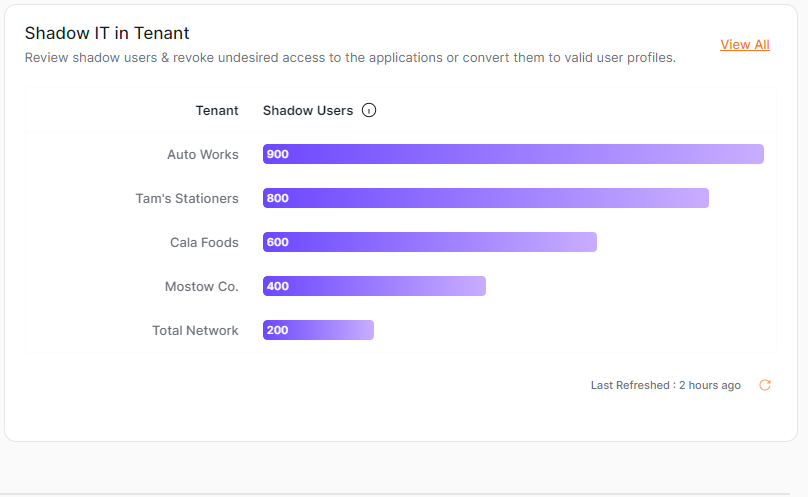The image size is (808, 497).
Task: Select the Mostow Co. tenant label
Action: coord(201,287)
